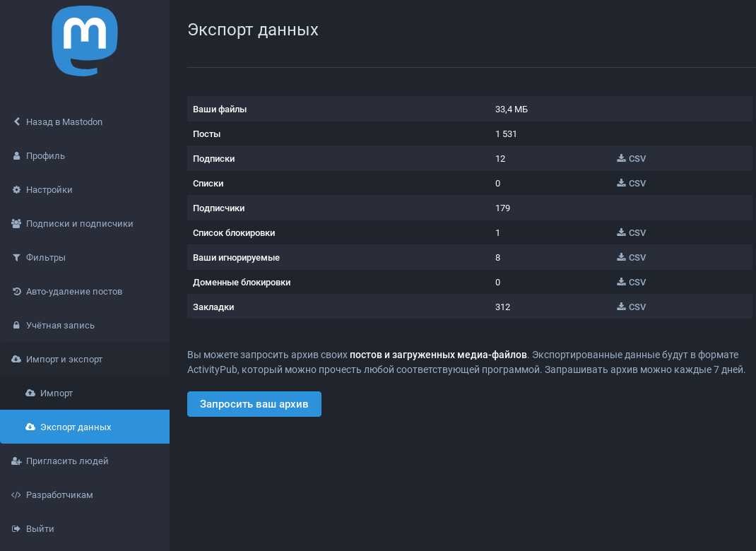Click the code brackets icon for Разработчикам
Image resolution: width=756 pixels, height=551 pixels.
16,495
